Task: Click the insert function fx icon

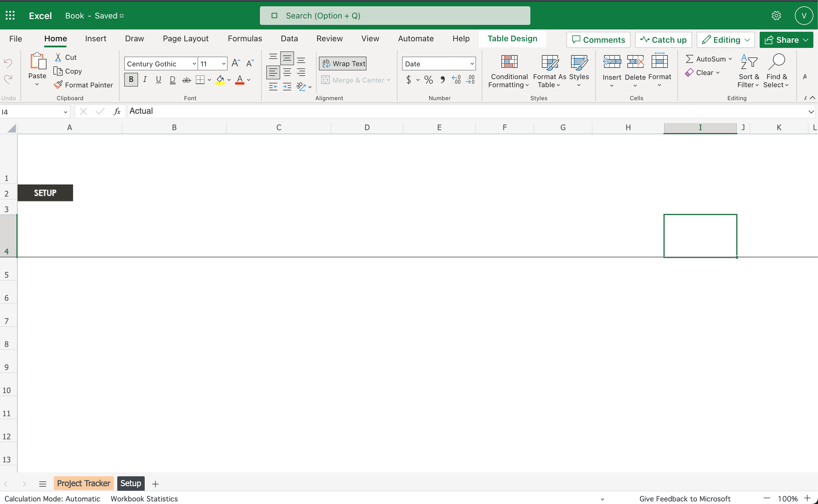Action: click(x=117, y=111)
